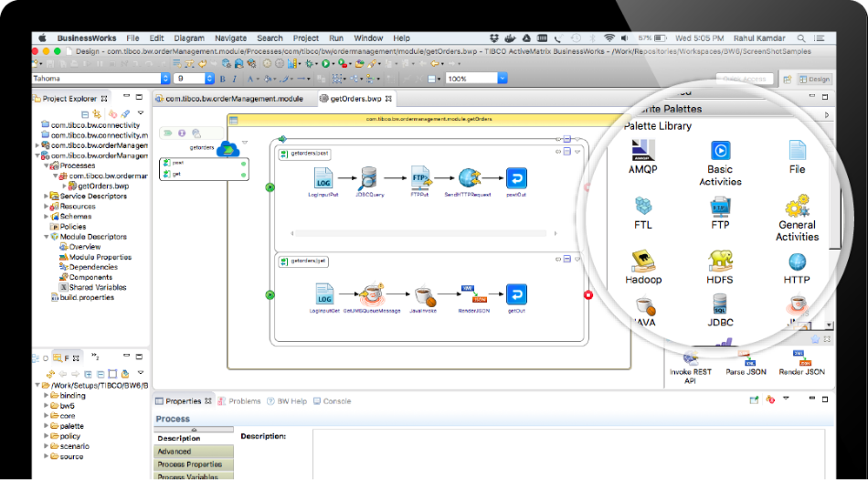Open the File menu
Image resolution: width=868 pixels, height=480 pixels.
point(132,38)
